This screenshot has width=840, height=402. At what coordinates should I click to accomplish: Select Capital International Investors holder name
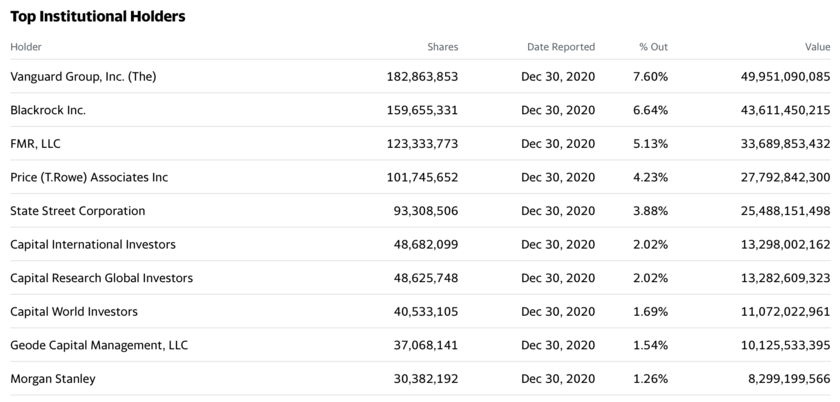tap(93, 244)
